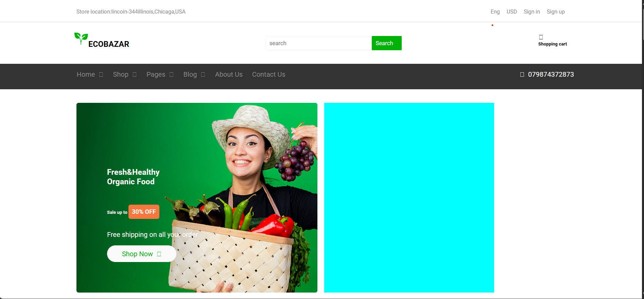This screenshot has height=299, width=644.
Task: Select the USD currency option
Action: pos(511,12)
